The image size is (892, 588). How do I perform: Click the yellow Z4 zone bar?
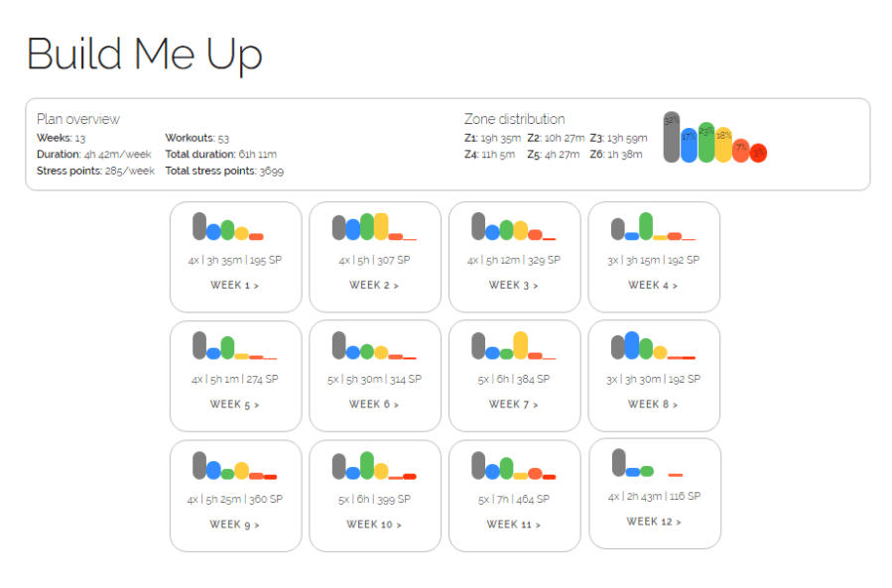723,146
